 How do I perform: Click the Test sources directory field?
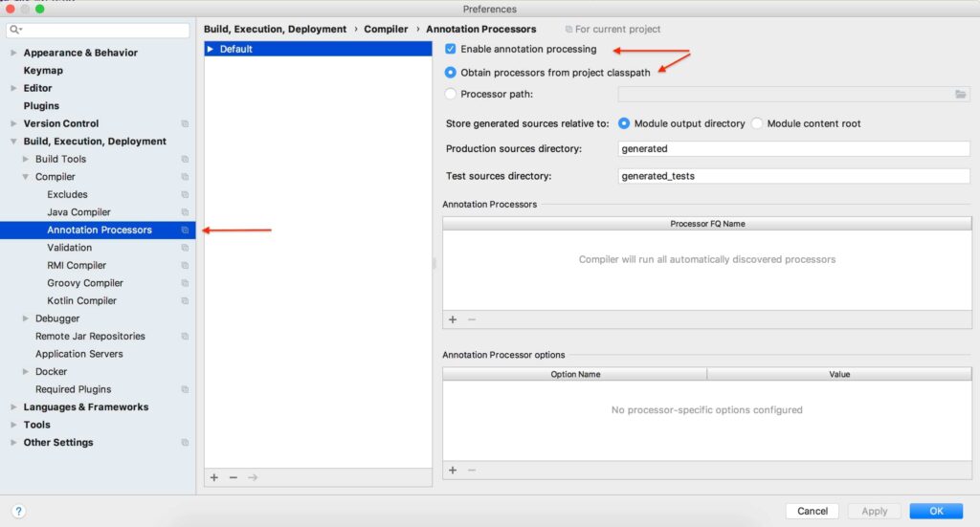(x=793, y=176)
